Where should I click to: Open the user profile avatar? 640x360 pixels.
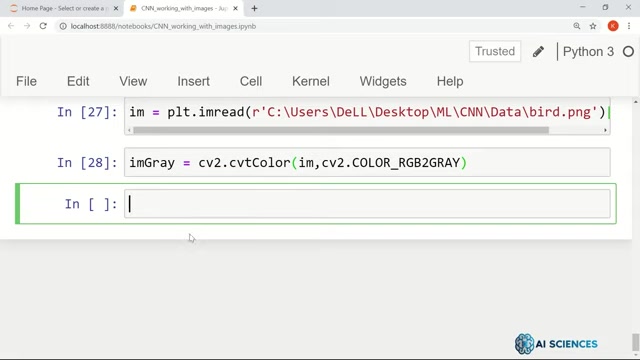point(613,26)
